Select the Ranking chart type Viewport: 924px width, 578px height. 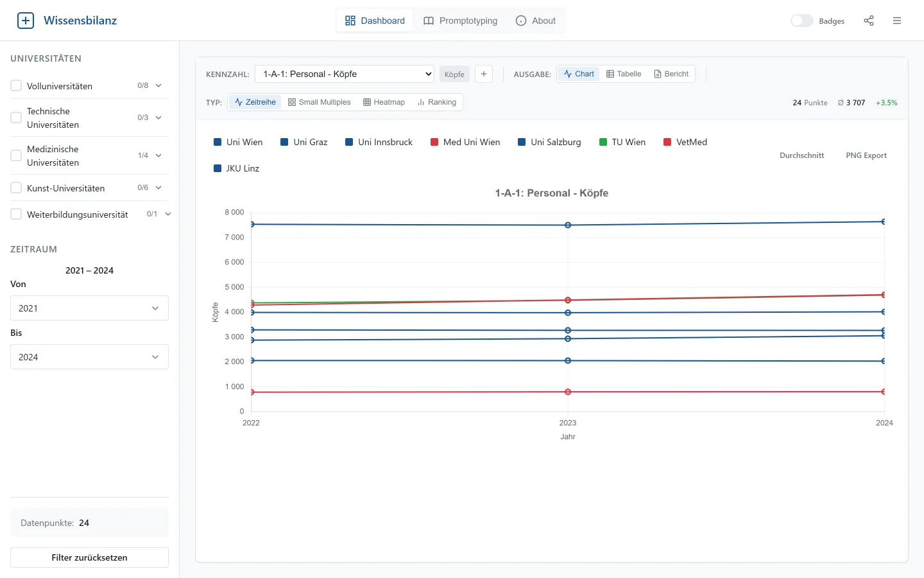click(436, 102)
